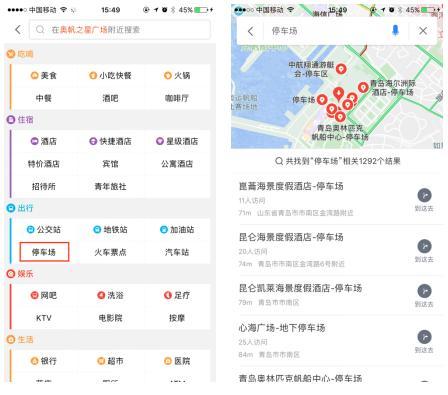
Task: Navigate to 昆仑凯莱海景度假酒店-停车场 via 到这去
Action: [x=424, y=296]
